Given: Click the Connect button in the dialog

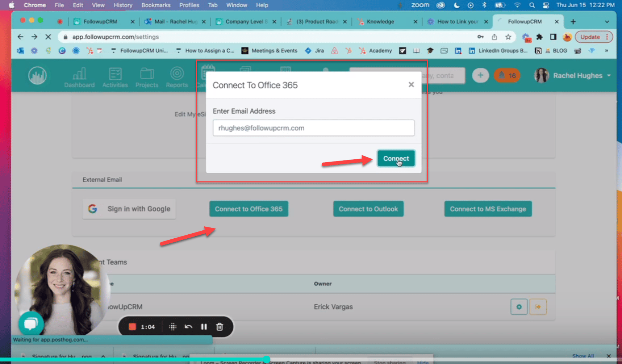Looking at the screenshot, I should [396, 158].
